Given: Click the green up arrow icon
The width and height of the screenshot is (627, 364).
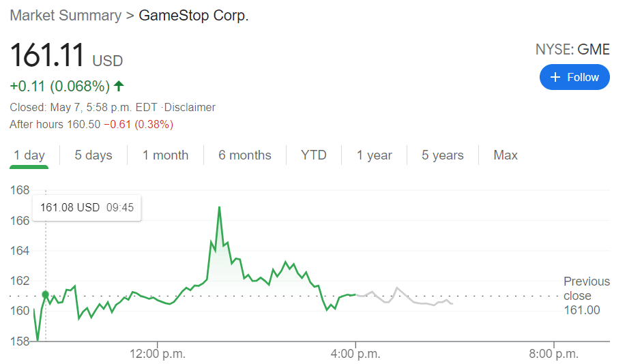Looking at the screenshot, I should click(119, 86).
